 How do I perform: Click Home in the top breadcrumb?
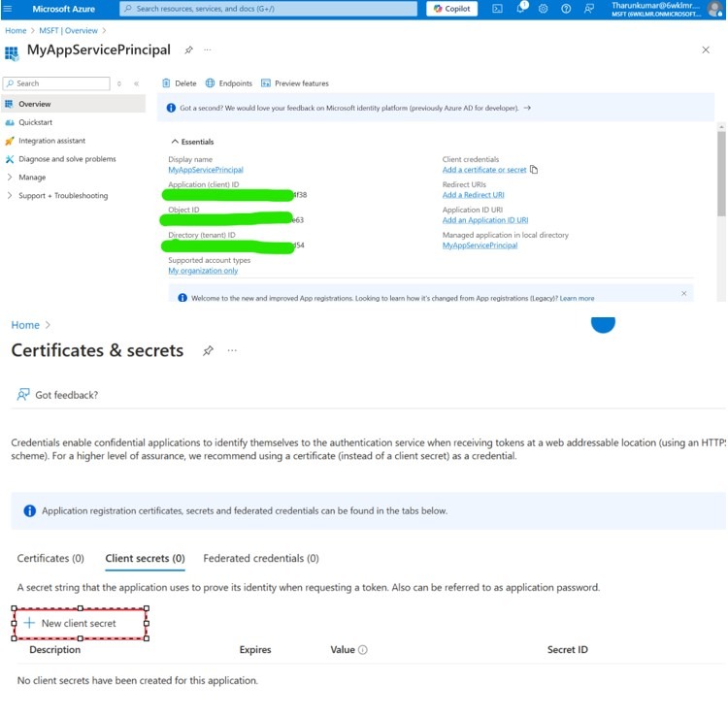coord(16,31)
